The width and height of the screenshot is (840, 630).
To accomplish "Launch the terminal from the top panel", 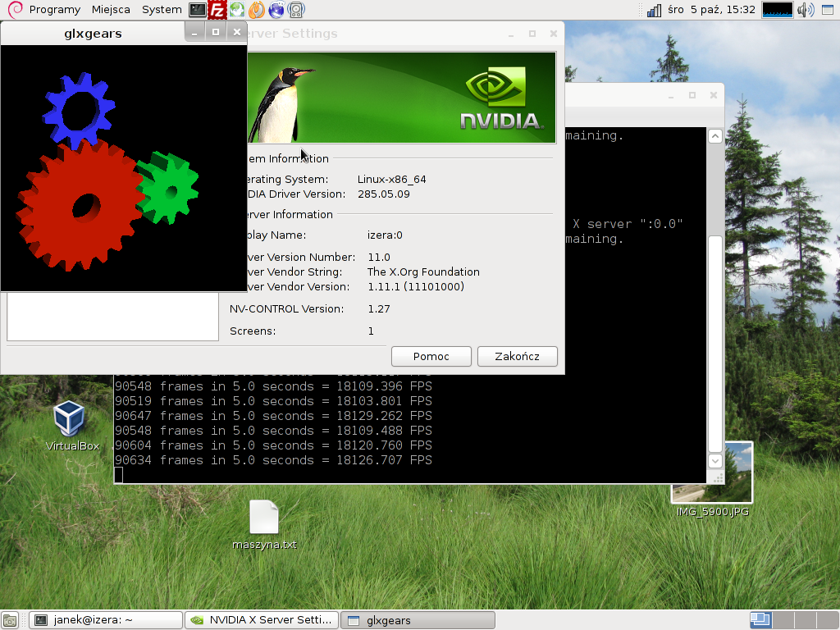I will pyautogui.click(x=197, y=10).
